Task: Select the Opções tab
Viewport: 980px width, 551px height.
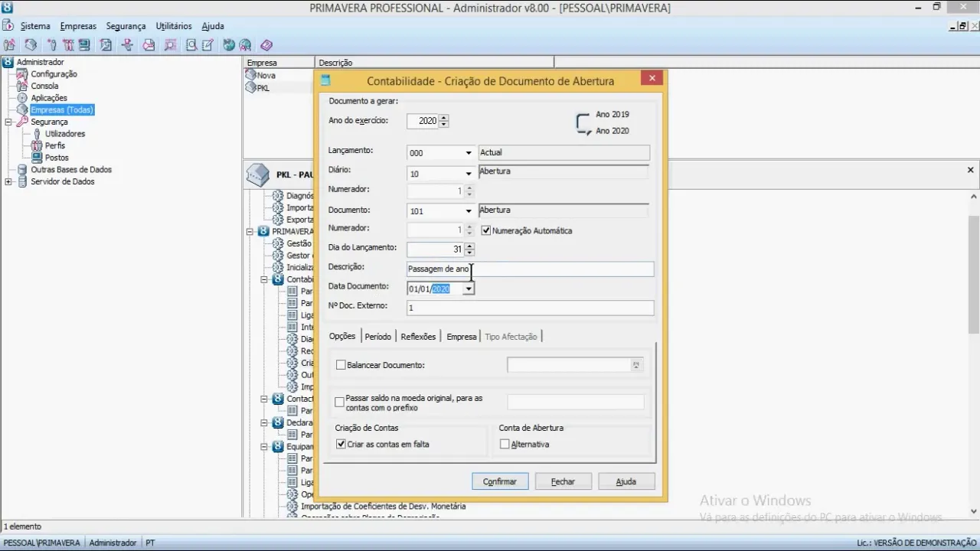Action: [x=342, y=336]
